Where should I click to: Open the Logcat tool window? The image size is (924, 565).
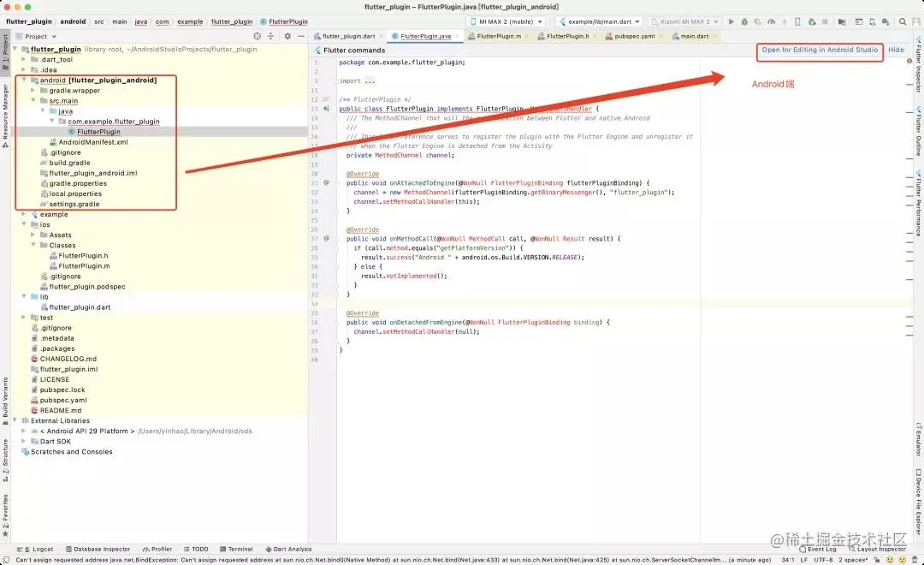click(36, 549)
